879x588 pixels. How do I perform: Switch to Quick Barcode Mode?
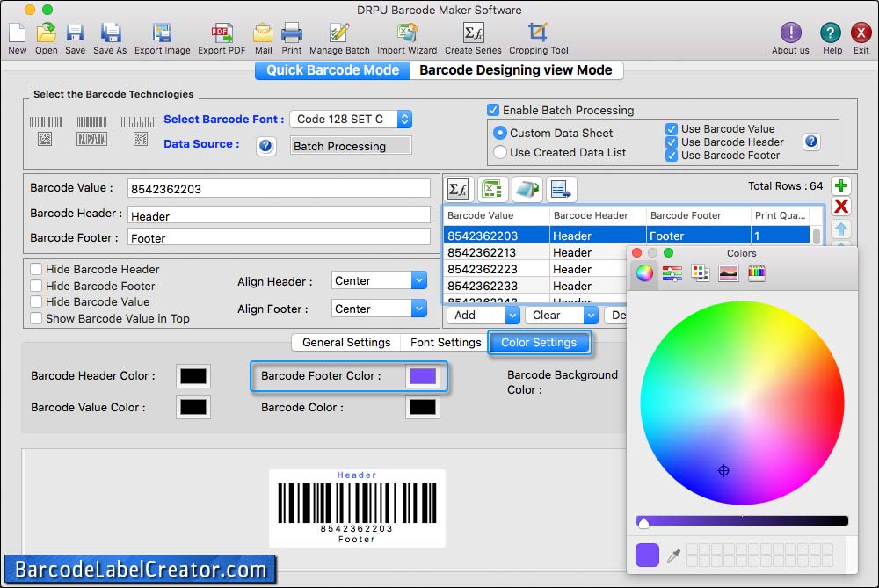(332, 70)
